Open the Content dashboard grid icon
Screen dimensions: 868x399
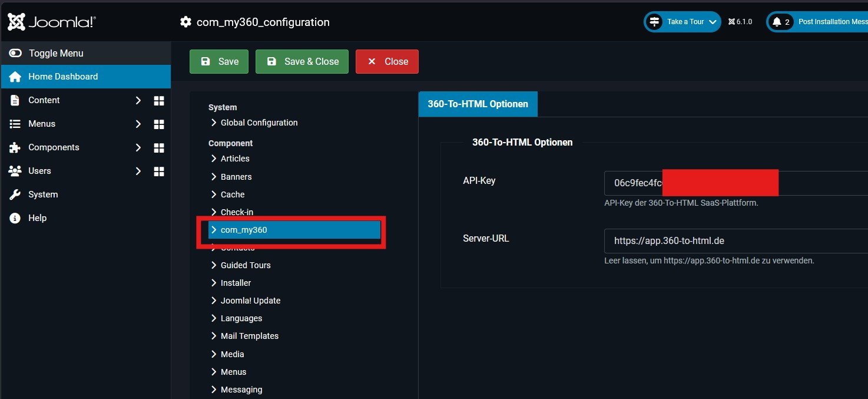point(158,101)
